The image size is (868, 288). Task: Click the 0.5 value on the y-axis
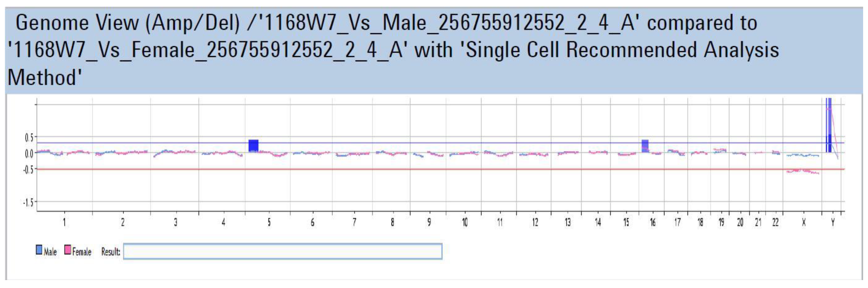point(29,137)
